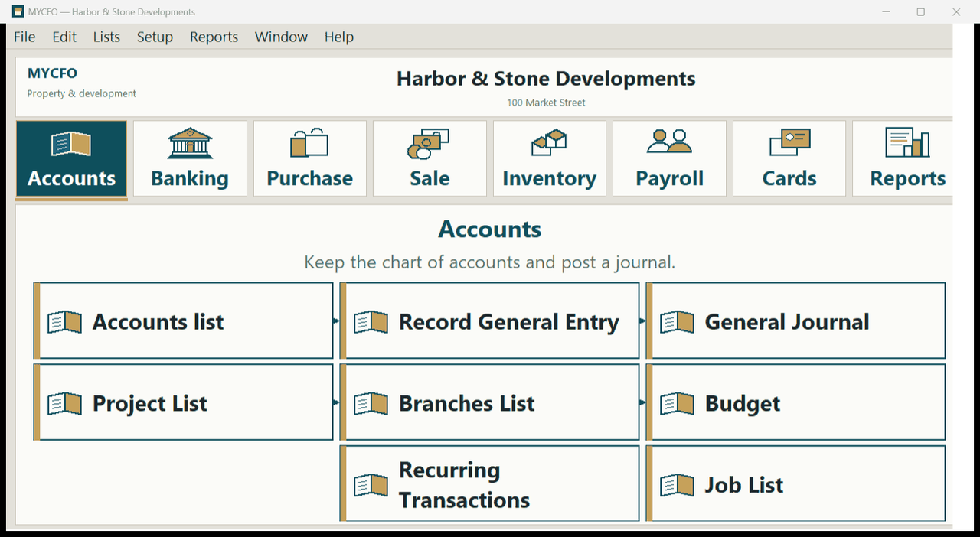
Task: Switch to the Purchase module tab
Action: [x=310, y=158]
